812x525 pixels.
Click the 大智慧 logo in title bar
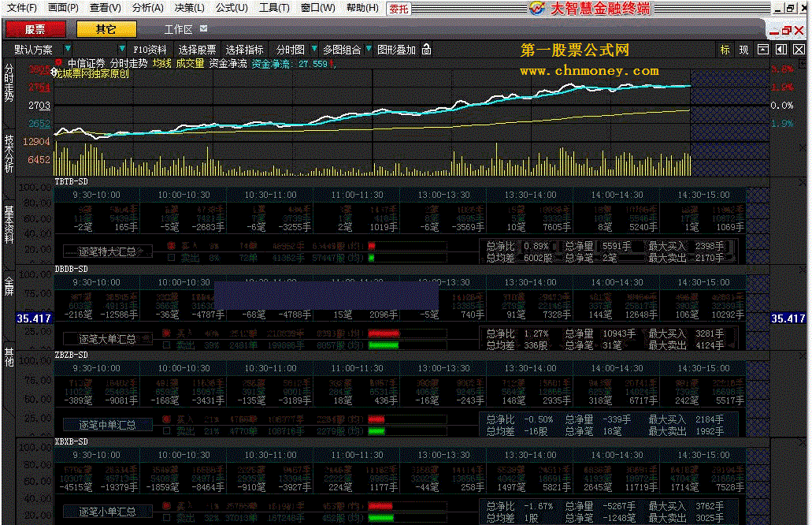click(x=537, y=8)
